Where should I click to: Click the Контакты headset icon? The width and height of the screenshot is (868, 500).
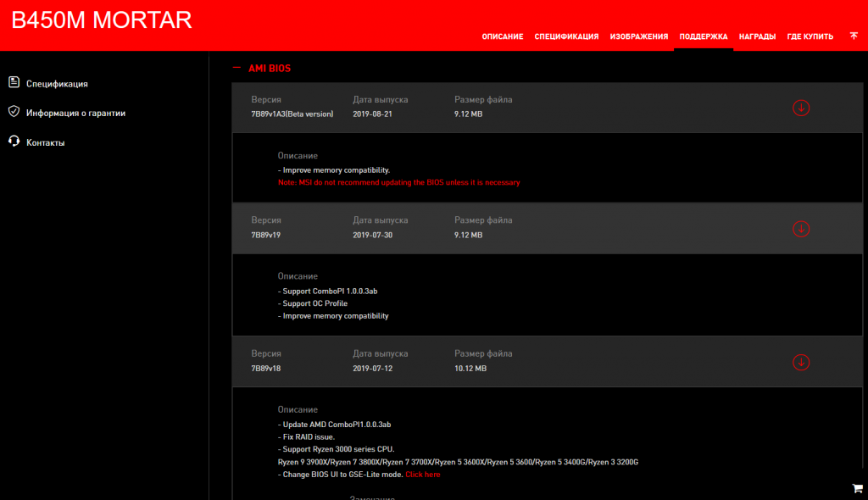(x=14, y=142)
